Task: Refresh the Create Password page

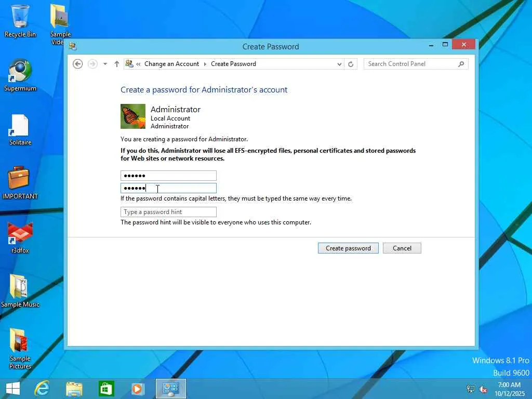Action: pyautogui.click(x=351, y=64)
